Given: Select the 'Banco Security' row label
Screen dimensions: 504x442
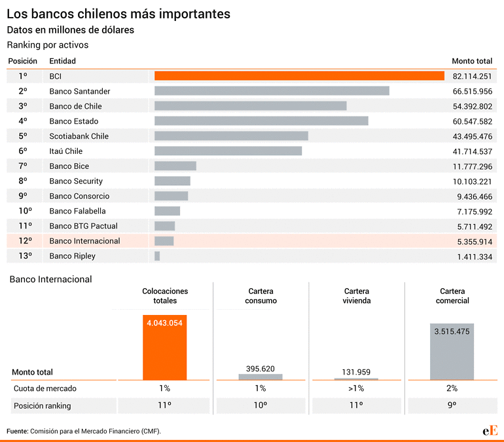Looking at the screenshot, I should coord(76,181).
